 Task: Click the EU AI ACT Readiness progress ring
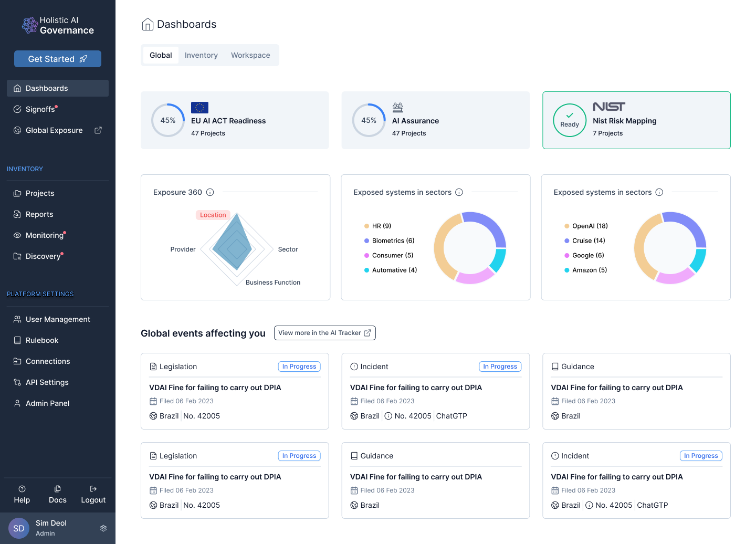[168, 120]
